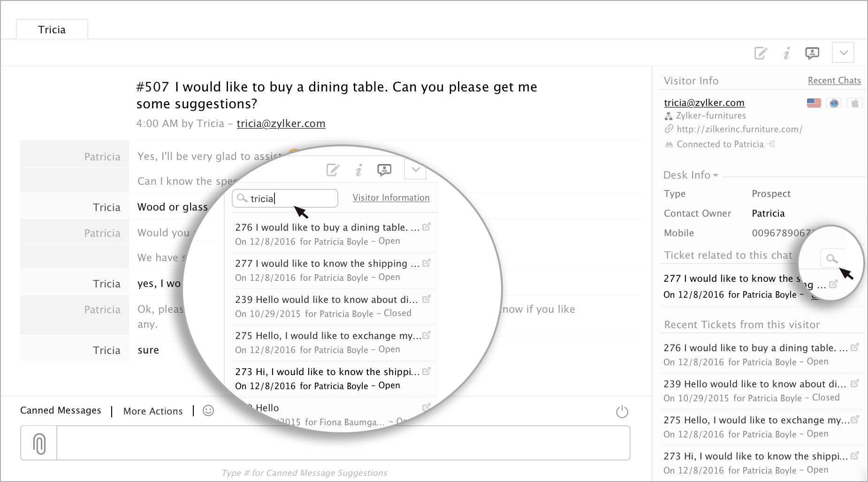Click the chat transfer bubble icon in top toolbar
This screenshot has height=482, width=868.
coord(812,53)
